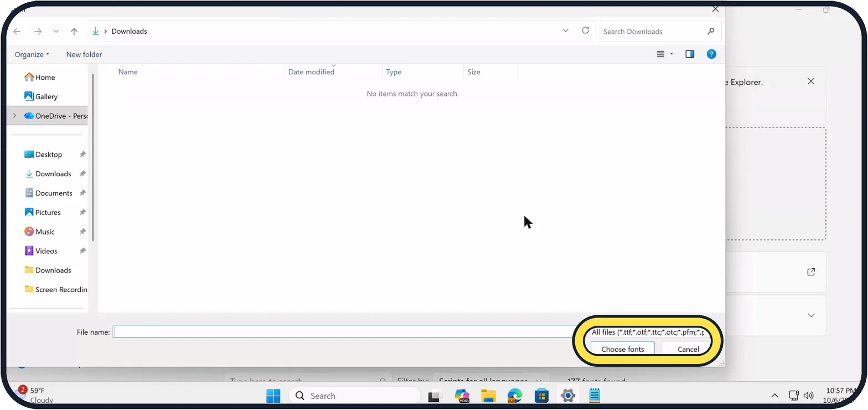The width and height of the screenshot is (868, 410).
Task: Dismiss the Explorer banner in Settings window
Action: (x=811, y=81)
